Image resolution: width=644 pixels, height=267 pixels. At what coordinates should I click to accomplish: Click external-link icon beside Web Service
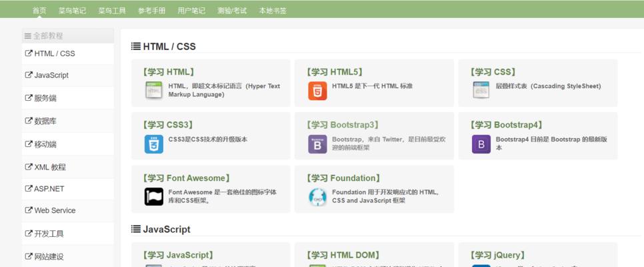[29, 210]
